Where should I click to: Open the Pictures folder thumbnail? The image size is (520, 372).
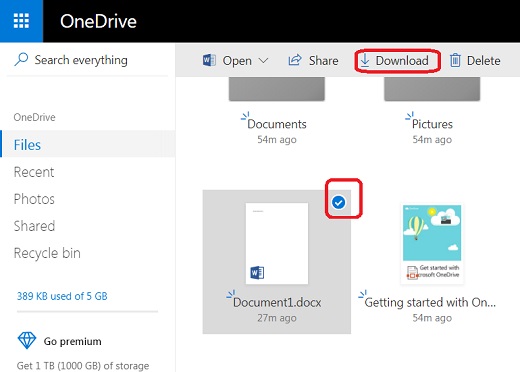point(432,89)
